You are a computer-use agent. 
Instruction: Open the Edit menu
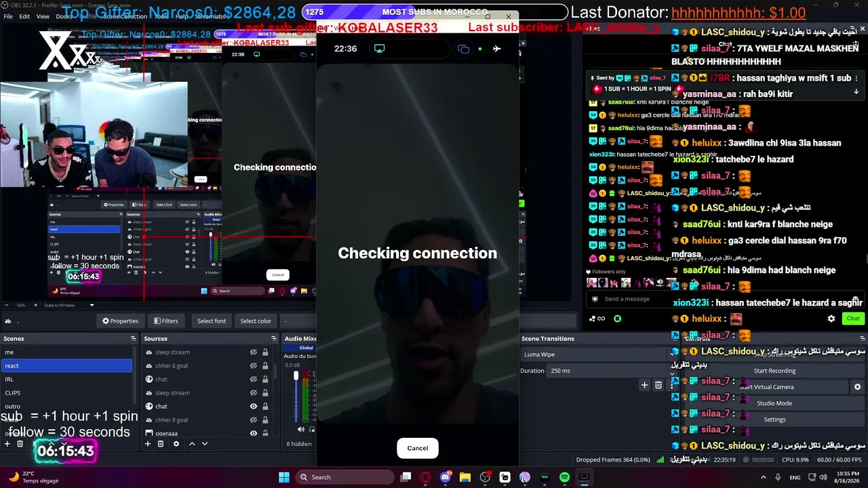tap(24, 16)
